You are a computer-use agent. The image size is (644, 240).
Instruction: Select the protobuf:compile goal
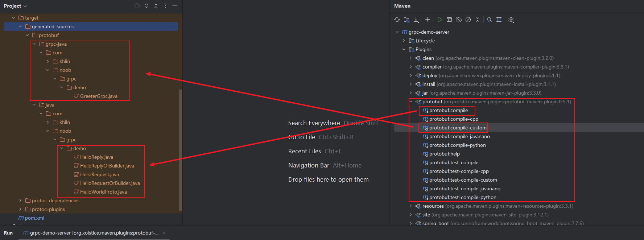tap(448, 111)
